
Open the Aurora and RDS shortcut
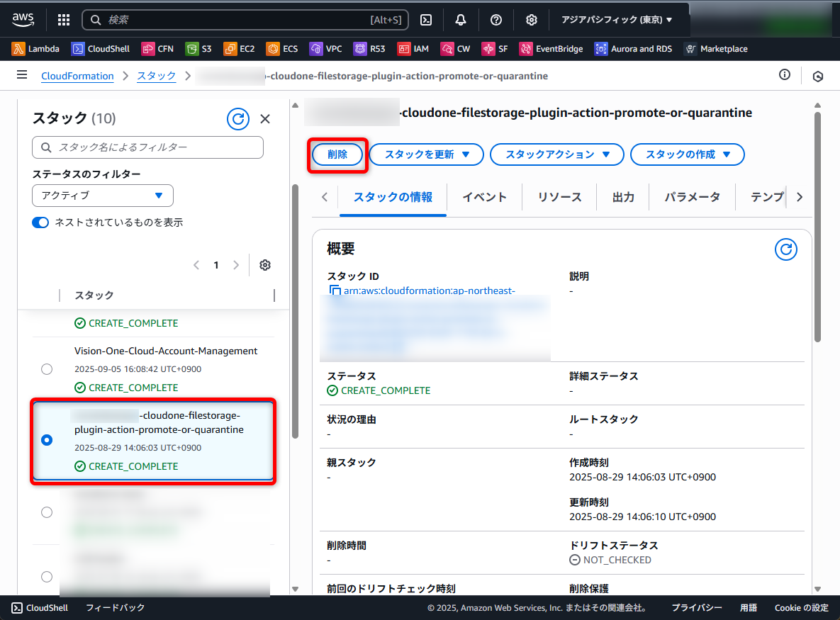pos(633,49)
